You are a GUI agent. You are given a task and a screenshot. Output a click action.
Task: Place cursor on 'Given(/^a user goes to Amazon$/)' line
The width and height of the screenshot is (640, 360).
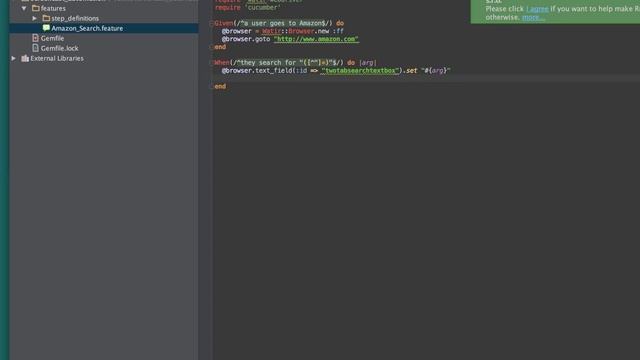click(x=279, y=23)
